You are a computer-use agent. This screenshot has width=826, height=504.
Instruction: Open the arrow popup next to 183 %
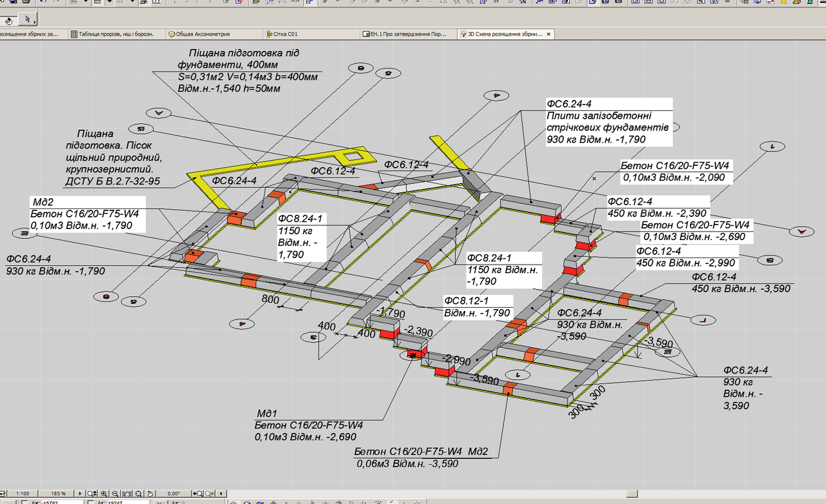(80, 494)
